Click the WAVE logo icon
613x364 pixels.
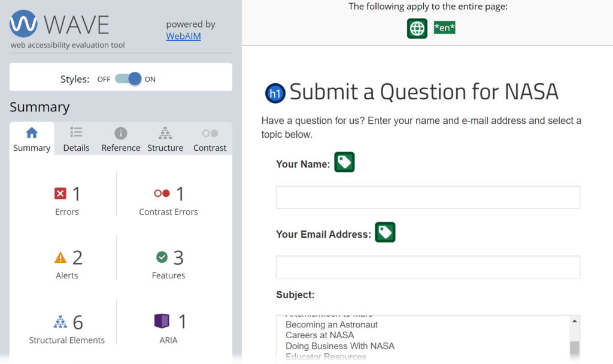tap(23, 23)
